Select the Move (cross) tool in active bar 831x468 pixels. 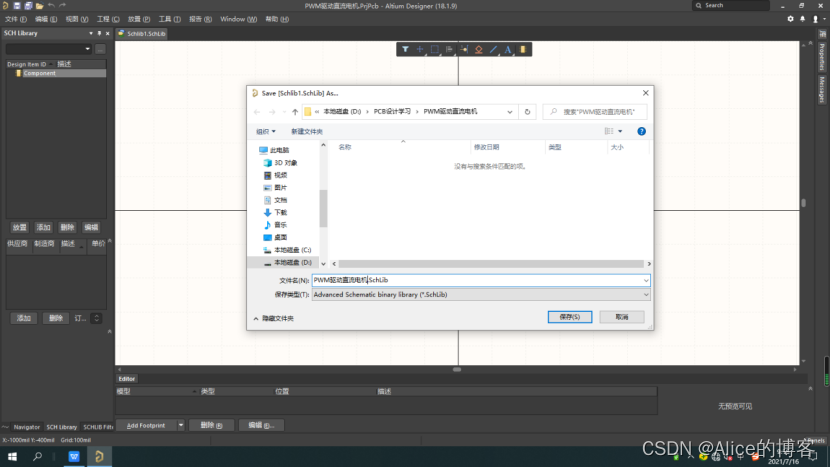point(420,49)
